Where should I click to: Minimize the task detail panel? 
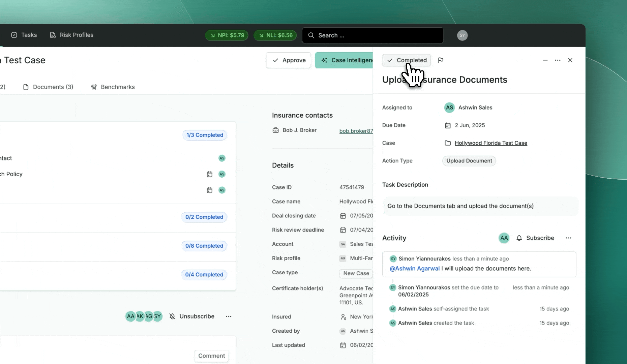coord(545,60)
